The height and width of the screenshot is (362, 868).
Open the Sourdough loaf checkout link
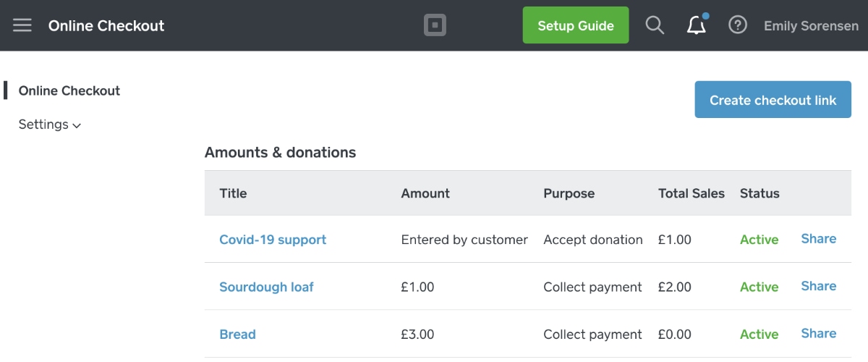tap(266, 287)
